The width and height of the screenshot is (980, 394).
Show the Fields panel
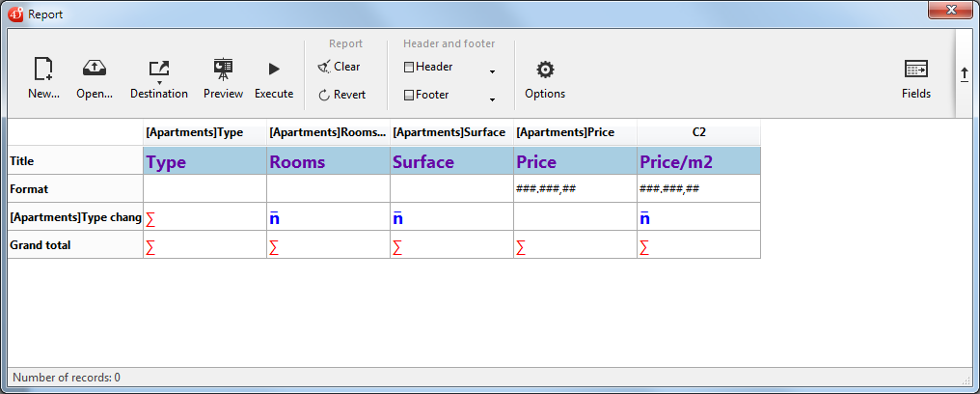[x=915, y=70]
